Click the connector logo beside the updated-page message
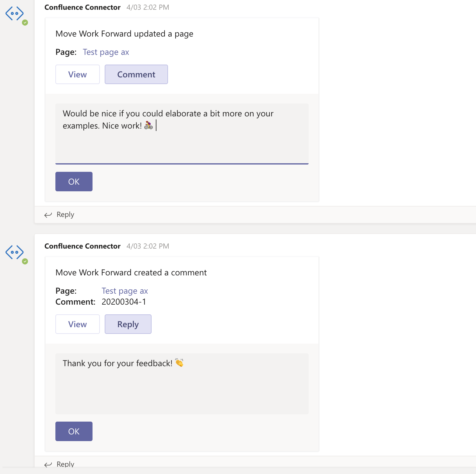This screenshot has height=474, width=476. (x=15, y=13)
